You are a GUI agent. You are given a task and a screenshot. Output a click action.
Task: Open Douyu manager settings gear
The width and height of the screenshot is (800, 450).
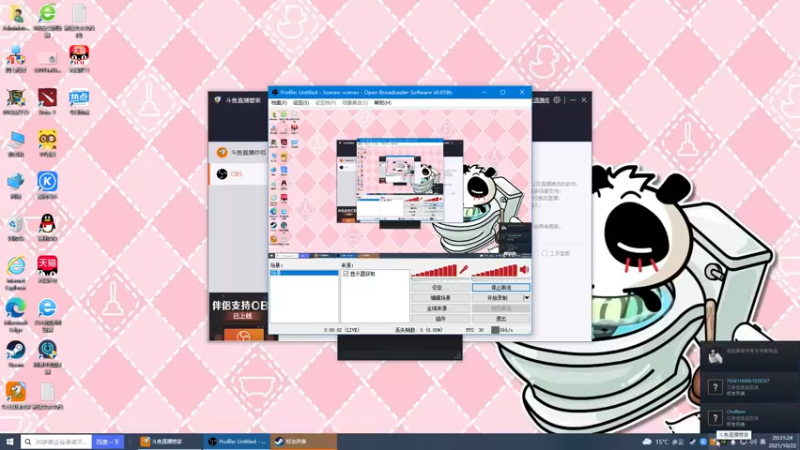(557, 100)
